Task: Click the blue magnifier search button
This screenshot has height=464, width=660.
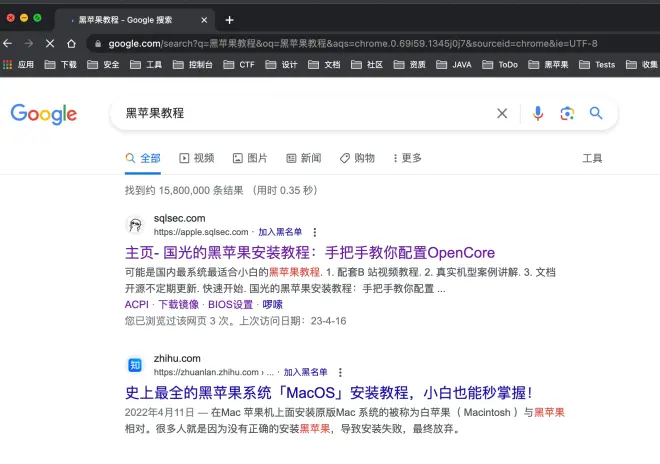Action: (596, 113)
